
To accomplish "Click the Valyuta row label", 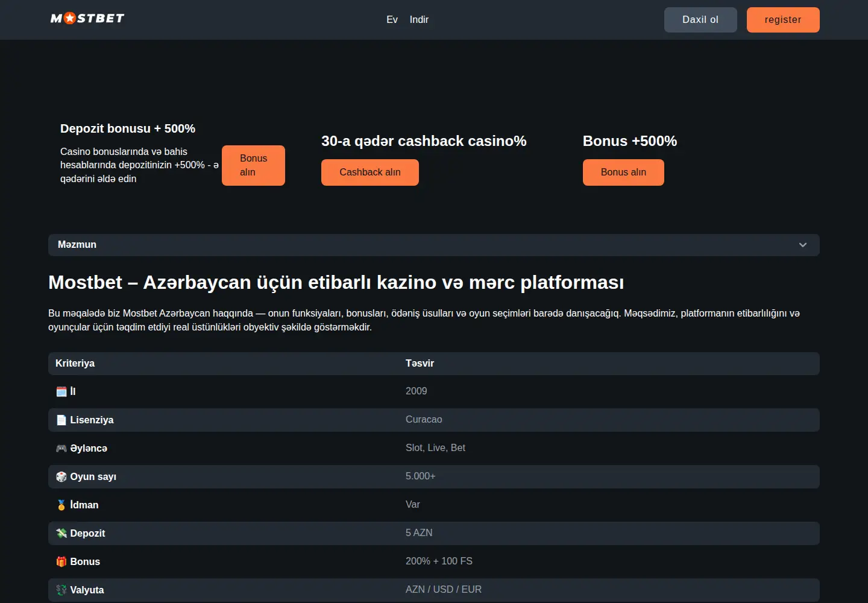I will click(87, 590).
